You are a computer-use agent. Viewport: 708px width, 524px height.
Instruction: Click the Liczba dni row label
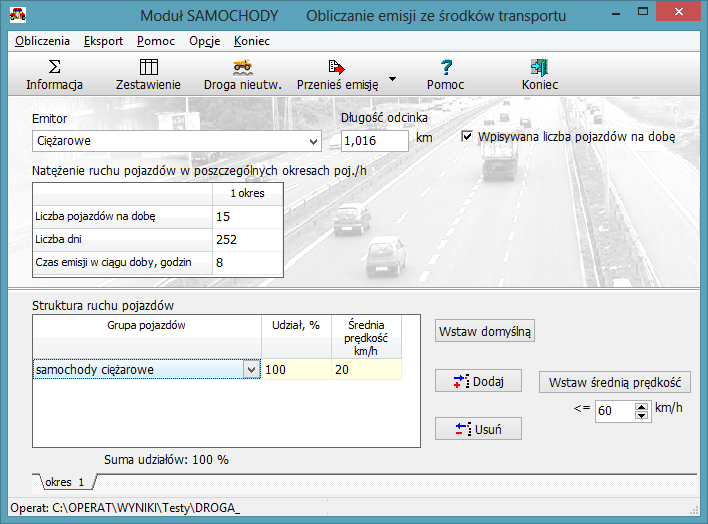tap(122, 239)
